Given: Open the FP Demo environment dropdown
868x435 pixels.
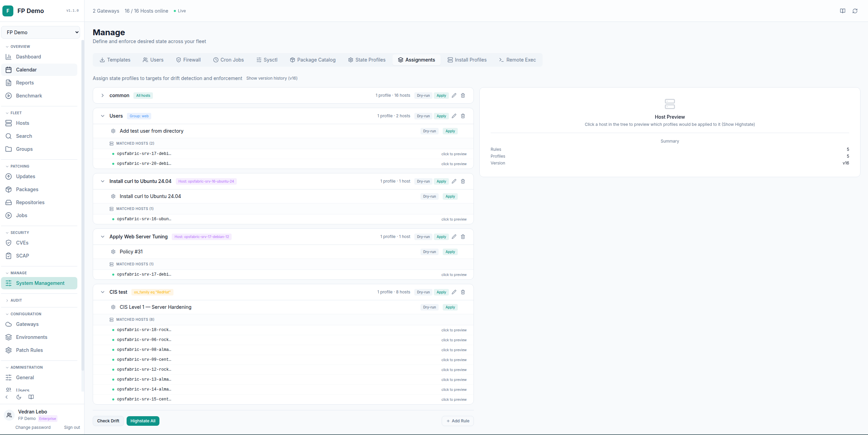Looking at the screenshot, I should pos(41,32).
